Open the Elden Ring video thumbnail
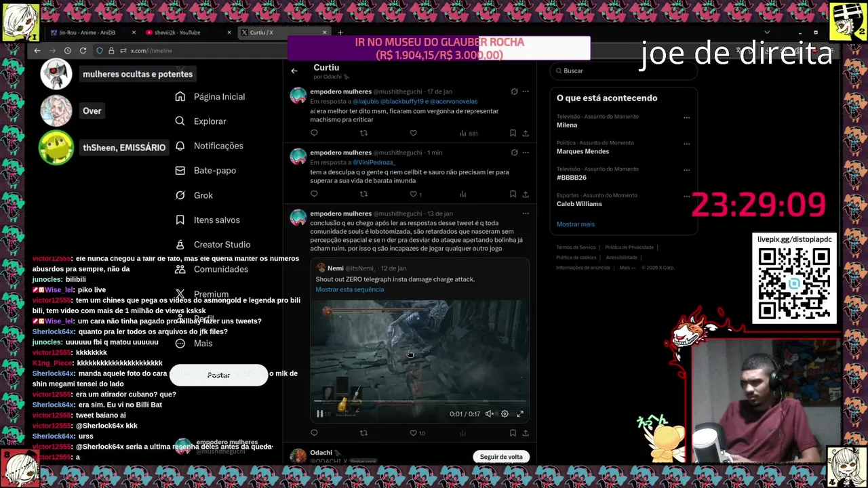868x488 pixels. point(420,361)
